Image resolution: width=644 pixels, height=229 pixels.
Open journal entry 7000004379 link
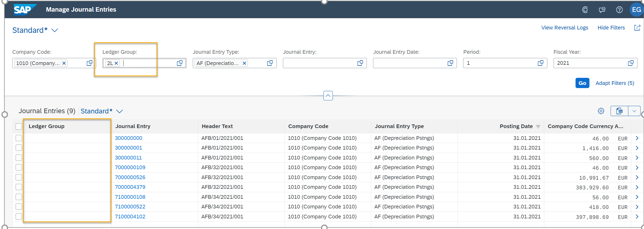[130, 187]
